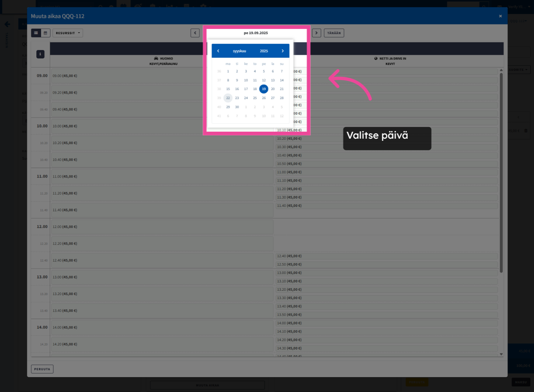Image resolution: width=534 pixels, height=392 pixels.
Task: Show next month in date picker
Action: click(283, 51)
